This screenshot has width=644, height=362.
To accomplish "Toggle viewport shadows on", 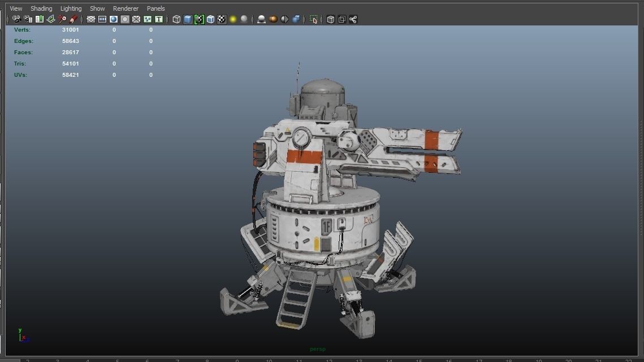I will (261, 19).
